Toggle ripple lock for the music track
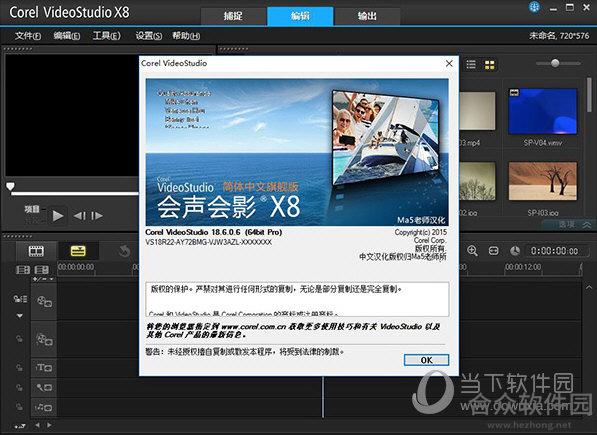597x435 pixels. point(19,407)
